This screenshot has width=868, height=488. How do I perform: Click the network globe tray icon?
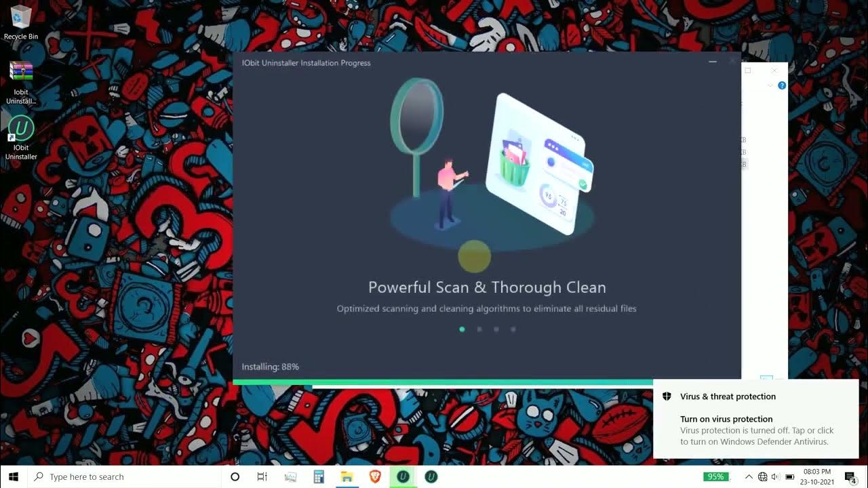pos(763,477)
